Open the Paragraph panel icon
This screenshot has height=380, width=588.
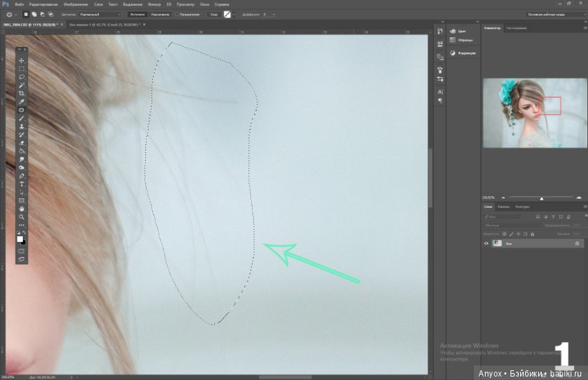pyautogui.click(x=440, y=101)
